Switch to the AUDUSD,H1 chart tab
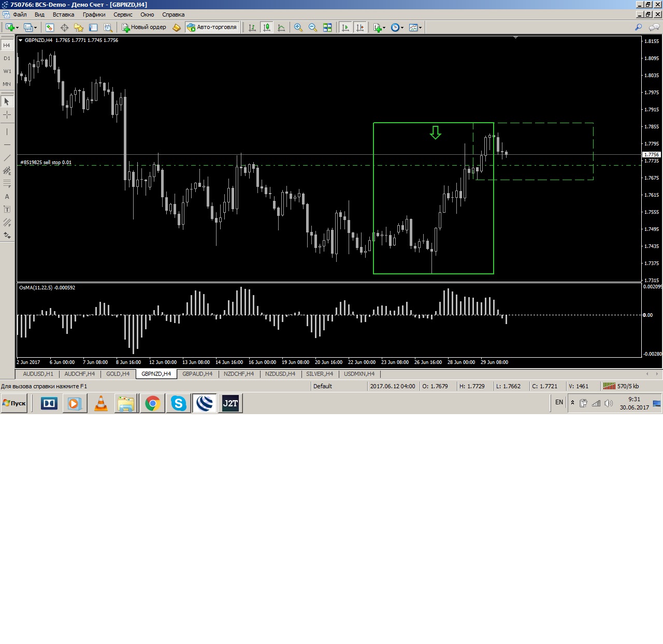Viewport: 663px width, 644px height. 38,374
